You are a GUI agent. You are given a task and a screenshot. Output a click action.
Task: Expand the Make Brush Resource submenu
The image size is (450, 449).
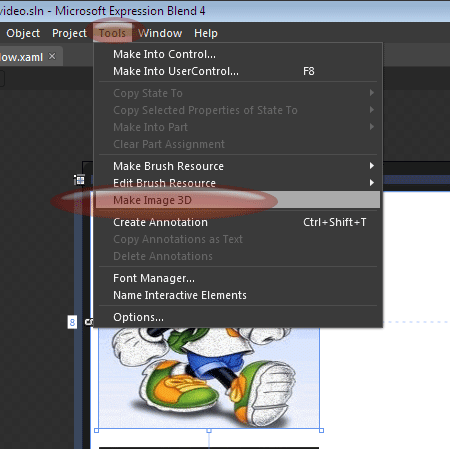(238, 166)
